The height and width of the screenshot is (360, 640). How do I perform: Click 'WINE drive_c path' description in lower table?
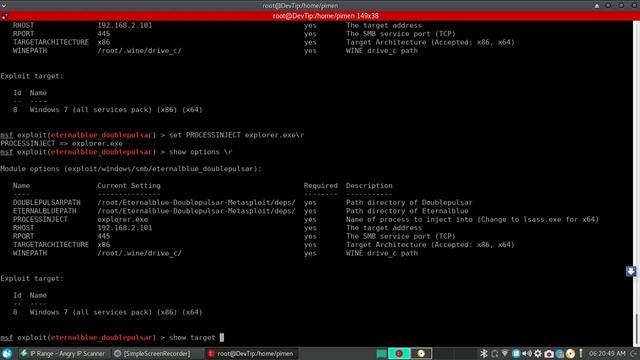tap(382, 253)
